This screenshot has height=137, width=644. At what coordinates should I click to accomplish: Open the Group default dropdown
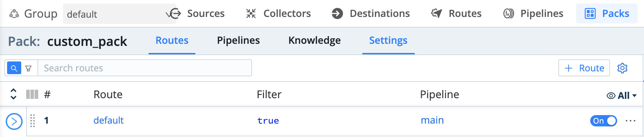(x=119, y=14)
